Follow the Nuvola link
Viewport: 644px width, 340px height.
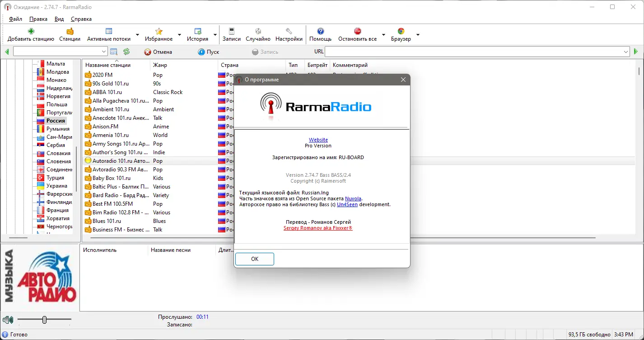[354, 198]
